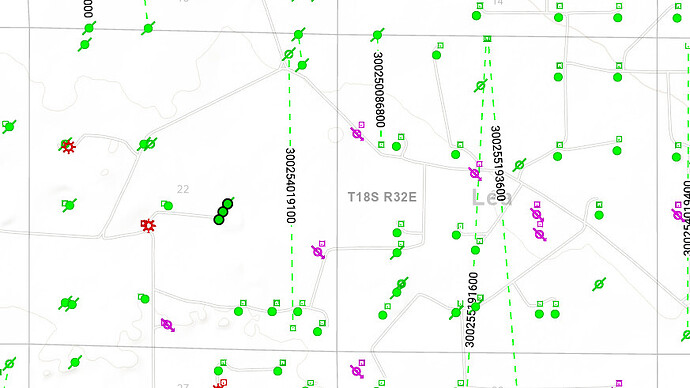Click the T18S R32E township label

click(382, 197)
